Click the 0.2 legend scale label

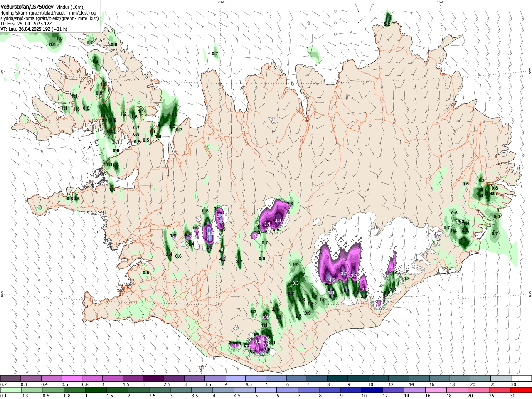[x=3, y=384]
